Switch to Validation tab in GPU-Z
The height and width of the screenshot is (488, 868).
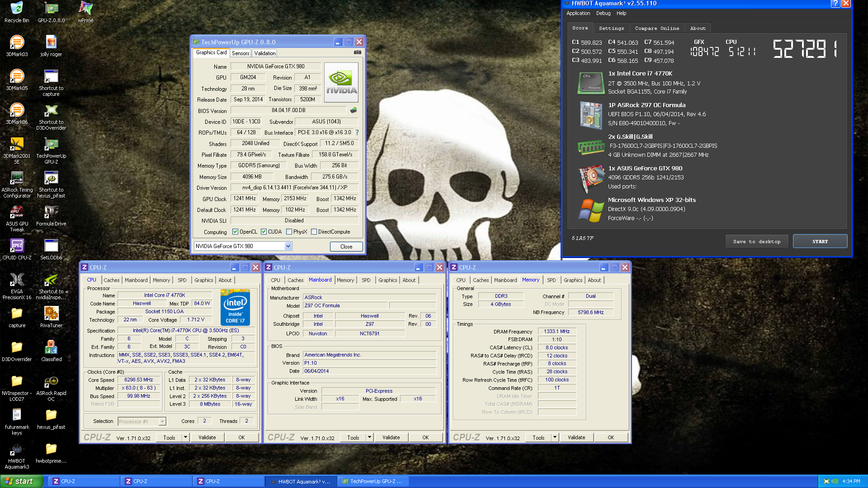click(x=265, y=53)
